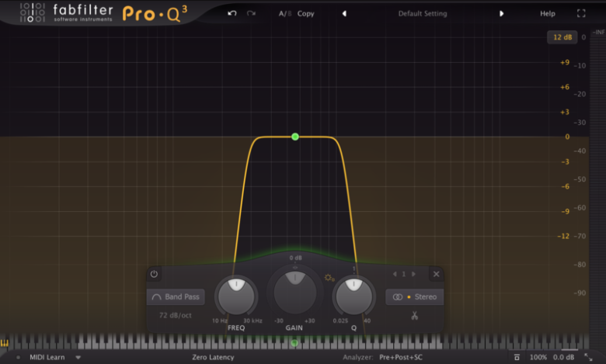Open the 72 dB/oct slope selector
Image resolution: width=606 pixels, height=364 pixels.
pyautogui.click(x=175, y=315)
